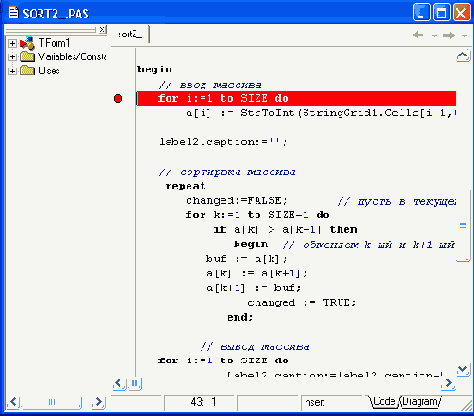
Task: Select the Uses folder icon
Action: [27, 71]
